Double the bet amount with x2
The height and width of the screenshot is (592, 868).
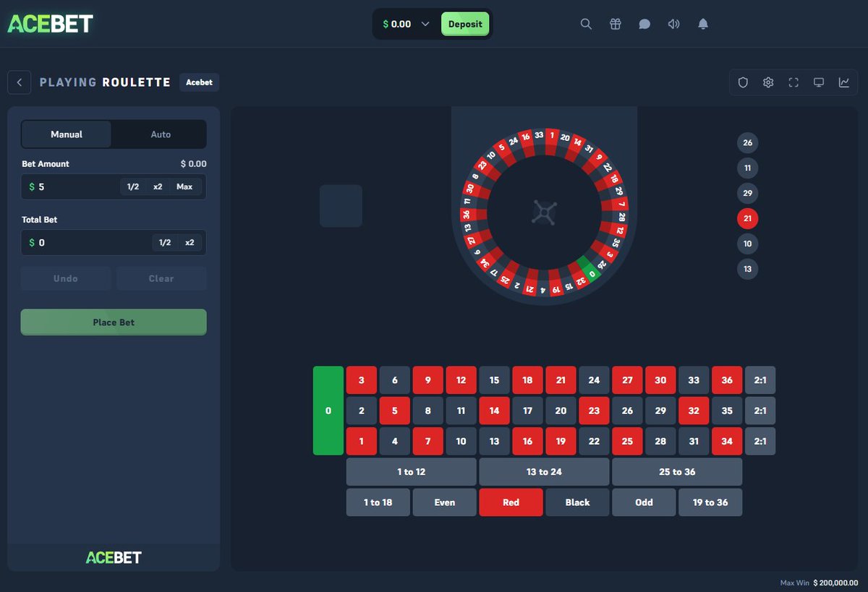(x=158, y=186)
